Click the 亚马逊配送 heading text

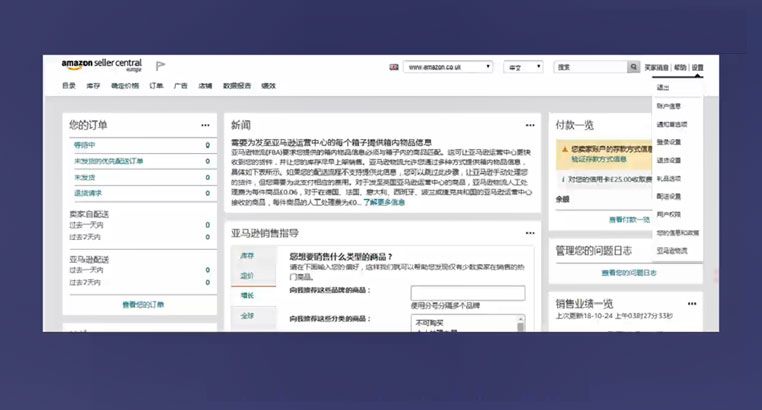coord(89,259)
